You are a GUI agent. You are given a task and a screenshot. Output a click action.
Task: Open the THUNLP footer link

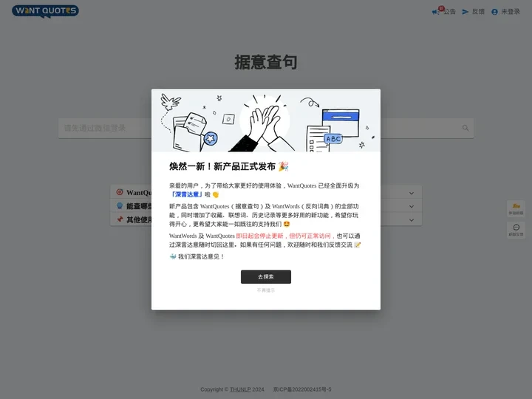(x=240, y=389)
